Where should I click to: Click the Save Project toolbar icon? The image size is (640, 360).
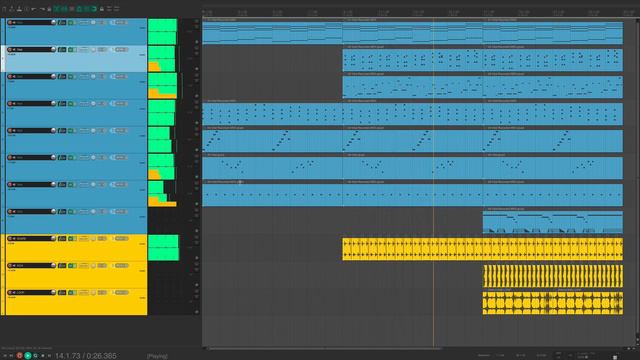pyautogui.click(x=19, y=9)
